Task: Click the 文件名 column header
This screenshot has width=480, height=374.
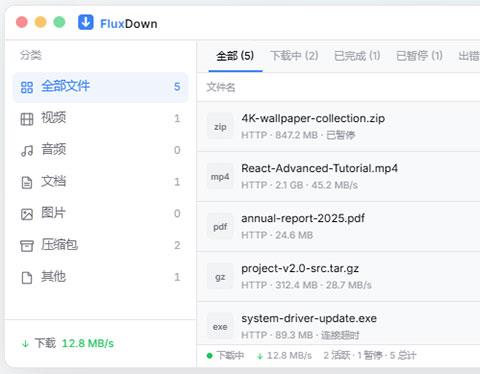Action: (221, 87)
